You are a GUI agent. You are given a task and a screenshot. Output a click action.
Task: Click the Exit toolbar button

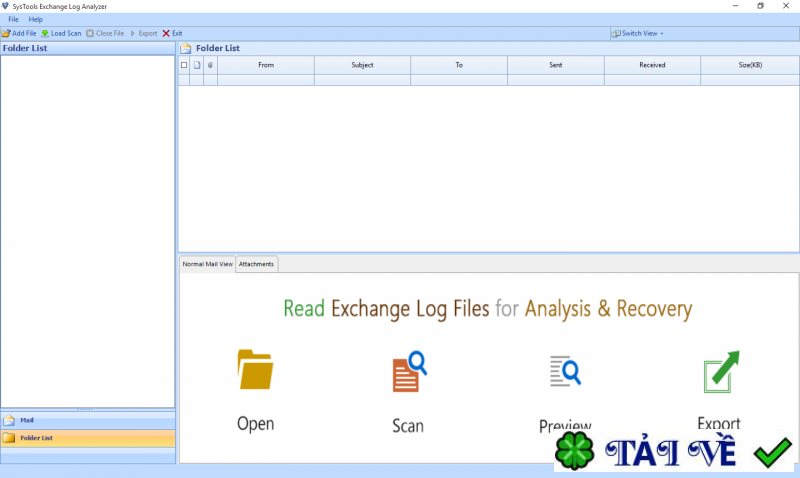pos(172,33)
